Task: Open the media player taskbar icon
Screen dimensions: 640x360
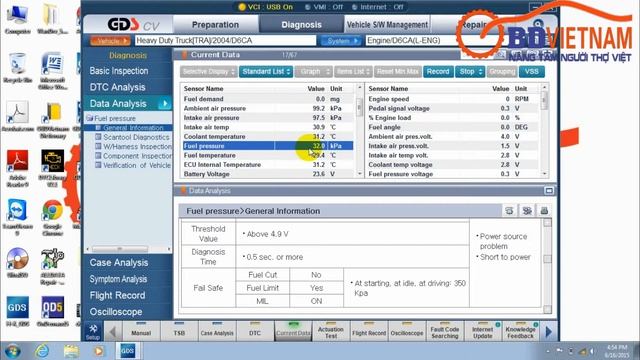Action: (x=99, y=351)
